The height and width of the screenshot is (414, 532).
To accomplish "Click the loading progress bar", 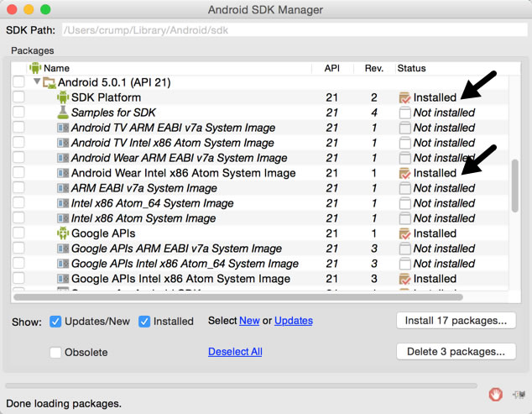I will coord(241,385).
